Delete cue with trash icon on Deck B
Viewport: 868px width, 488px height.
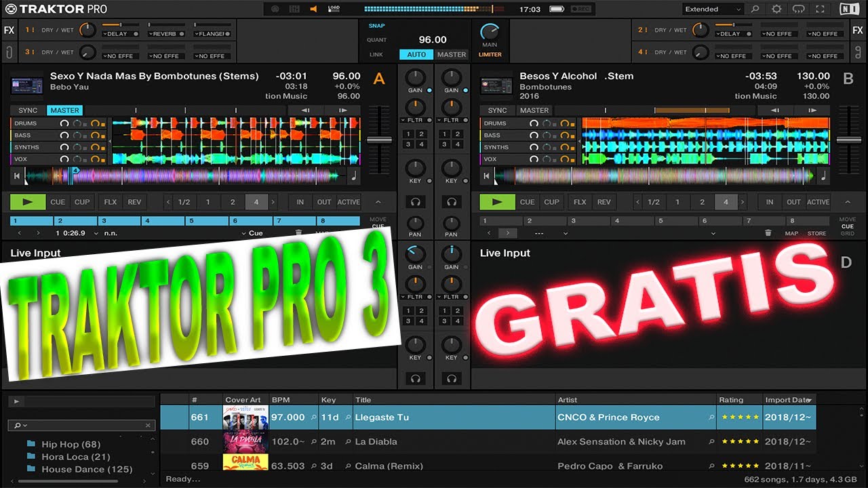(768, 233)
